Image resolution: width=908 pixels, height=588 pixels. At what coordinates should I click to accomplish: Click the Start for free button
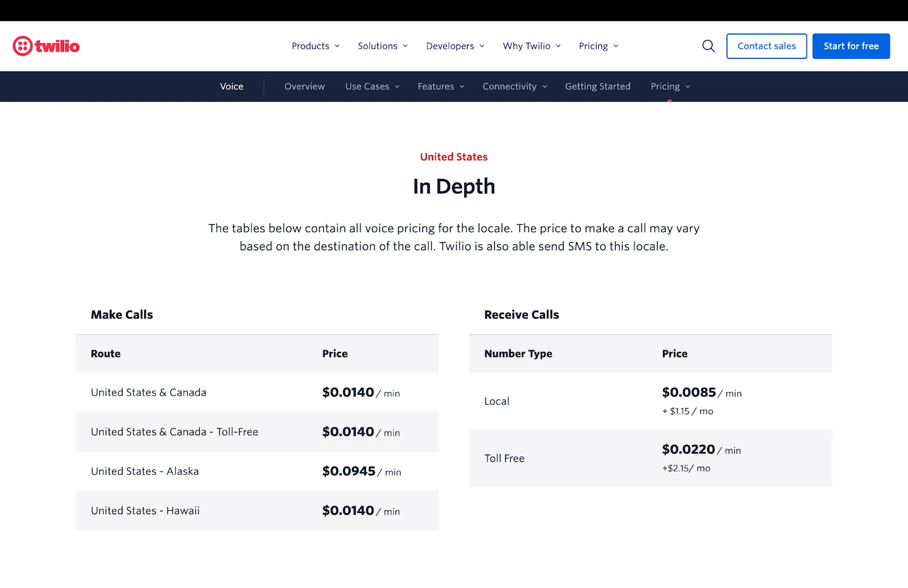(851, 46)
